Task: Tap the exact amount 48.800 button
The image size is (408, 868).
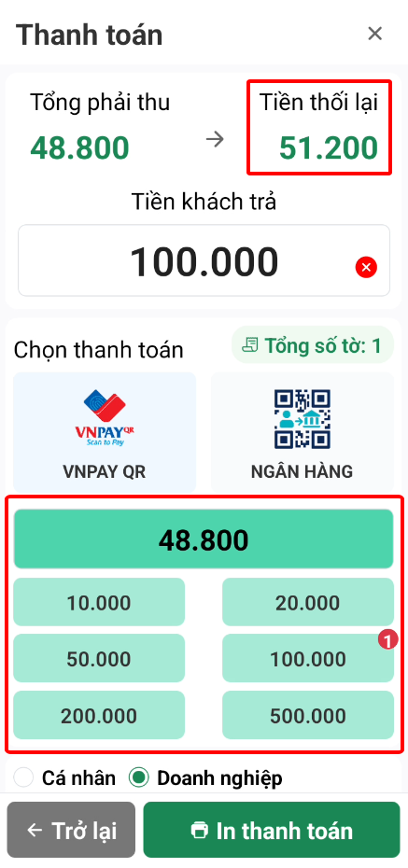Action: (204, 539)
